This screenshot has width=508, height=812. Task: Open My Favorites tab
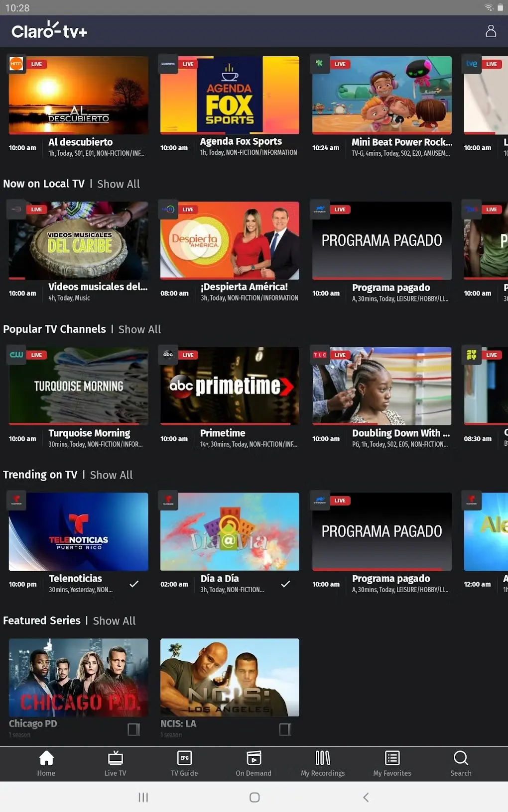(x=392, y=763)
